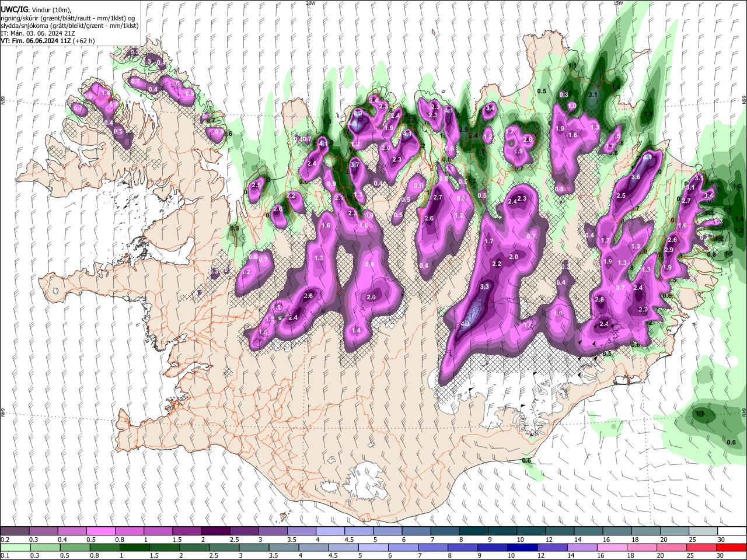The width and height of the screenshot is (747, 560).
Task: Click the 4.3 snowfall value on the map
Action: 465,324
